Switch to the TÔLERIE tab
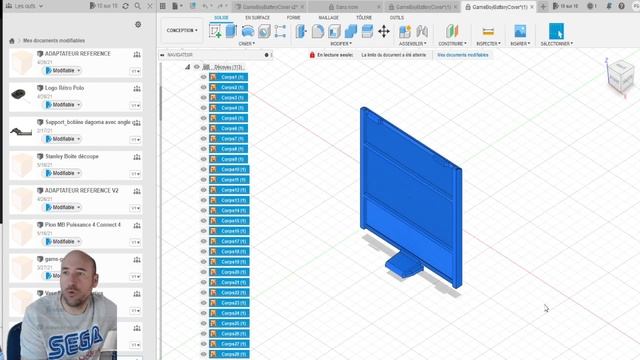 coord(364,18)
